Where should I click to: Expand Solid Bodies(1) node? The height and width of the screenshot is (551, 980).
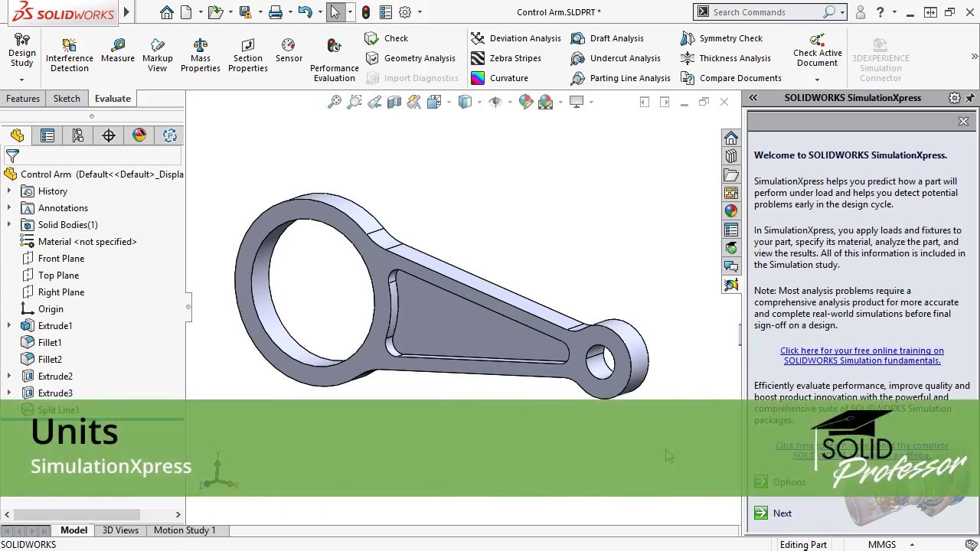9,225
